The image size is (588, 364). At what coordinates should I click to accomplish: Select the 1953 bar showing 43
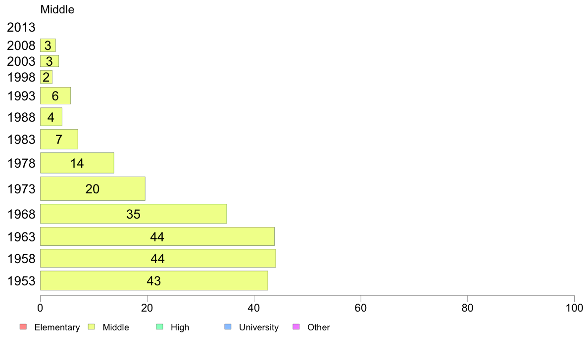point(154,280)
